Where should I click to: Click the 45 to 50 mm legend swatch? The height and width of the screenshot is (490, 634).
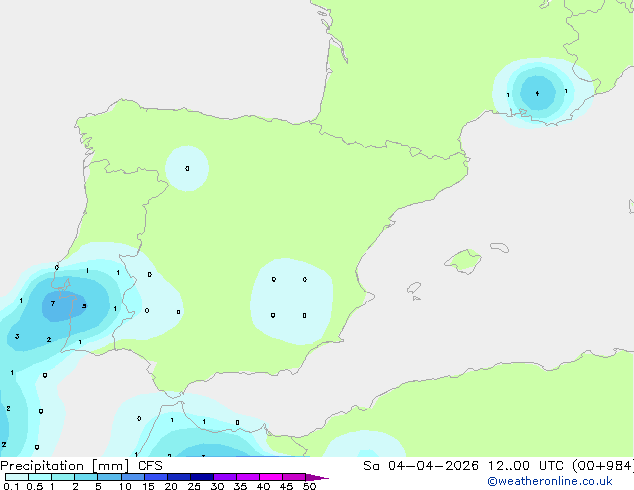[294, 477]
